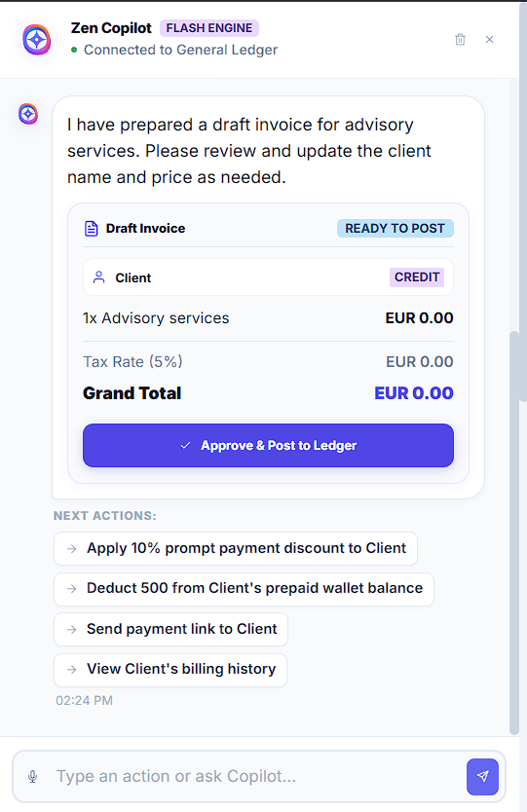This screenshot has height=812, width=527.
Task: Select Deduct 500 from Client's prepaid wallet
Action: [x=245, y=589]
